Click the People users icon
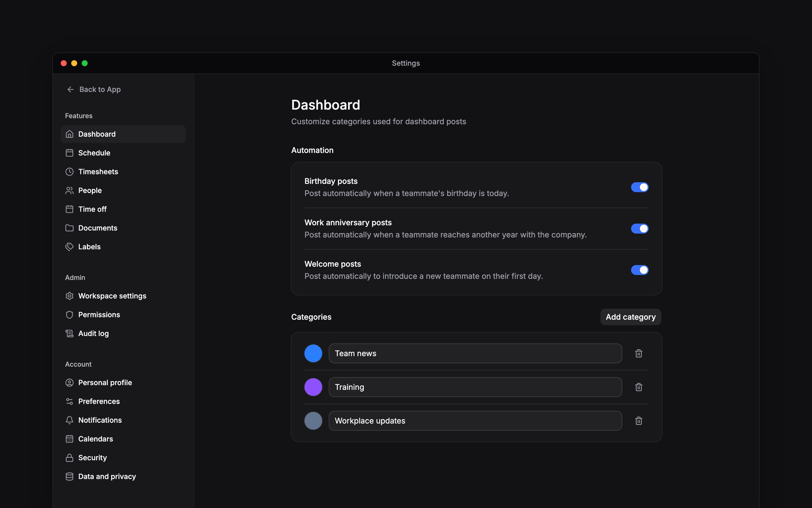Screen dimensions: 812x508 coord(70,190)
